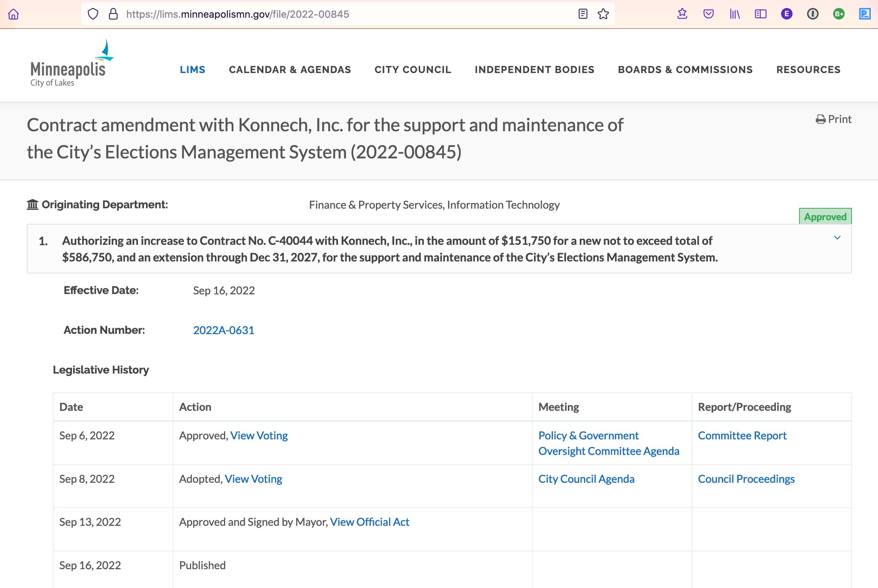Screen dimensions: 878x588
Task: Show the sidebar panel icon
Action: (760, 14)
